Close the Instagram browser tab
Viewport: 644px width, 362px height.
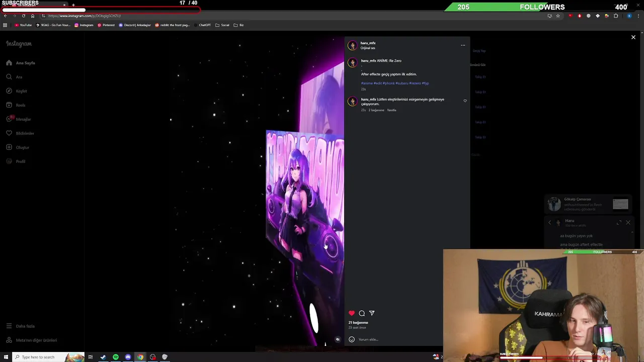[64, 5]
